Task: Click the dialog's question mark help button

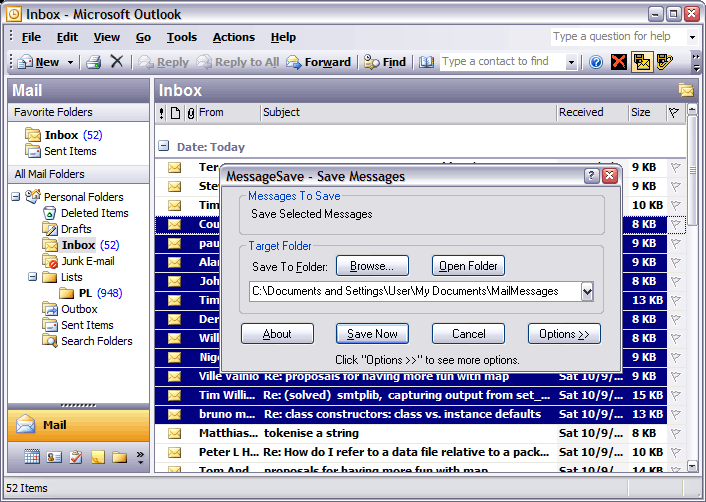Action: (x=591, y=176)
